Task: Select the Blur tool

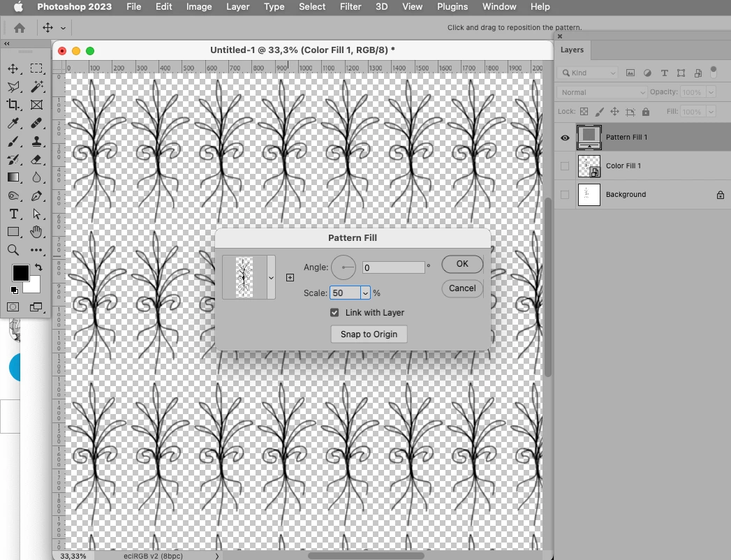Action: [36, 177]
